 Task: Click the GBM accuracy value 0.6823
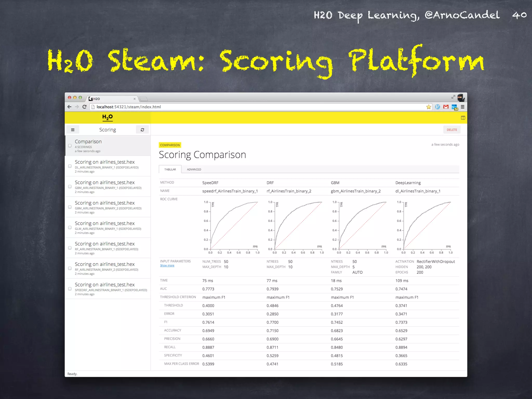coord(337,331)
